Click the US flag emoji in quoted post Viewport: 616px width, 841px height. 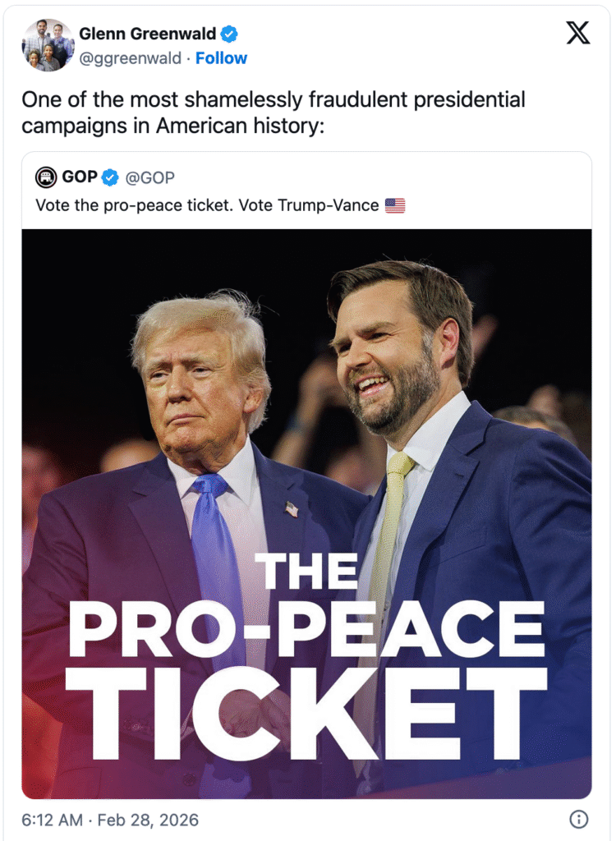pos(395,205)
